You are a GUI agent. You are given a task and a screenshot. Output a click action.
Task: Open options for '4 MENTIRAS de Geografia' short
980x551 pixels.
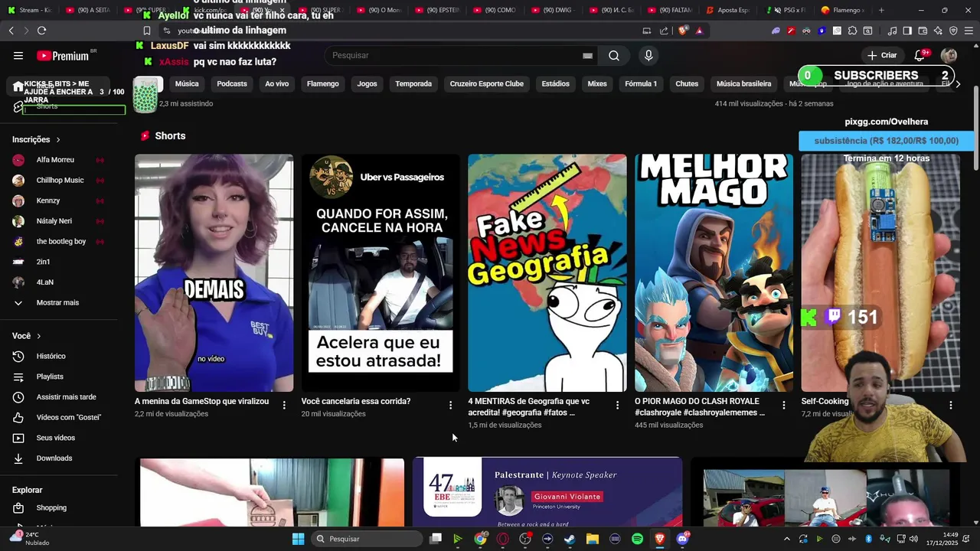click(617, 406)
